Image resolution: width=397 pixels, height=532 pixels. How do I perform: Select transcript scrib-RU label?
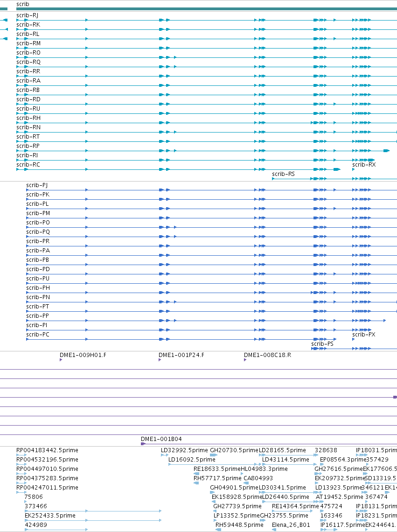point(28,109)
